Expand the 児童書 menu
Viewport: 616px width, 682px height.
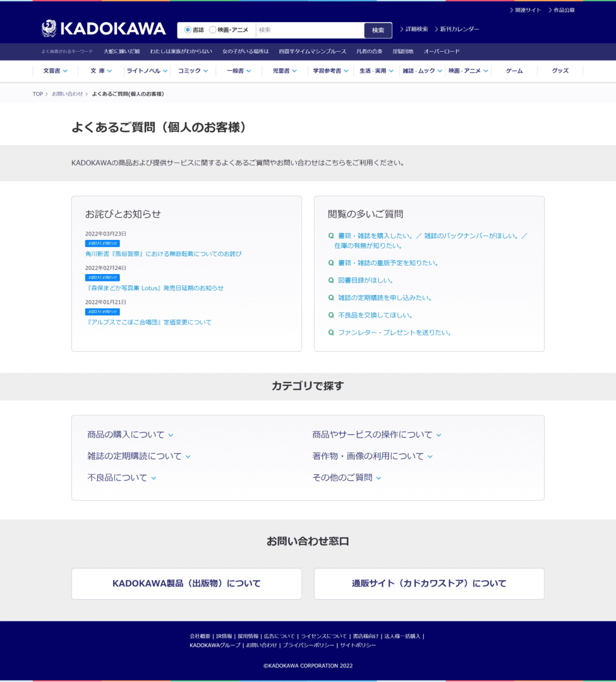(x=284, y=71)
